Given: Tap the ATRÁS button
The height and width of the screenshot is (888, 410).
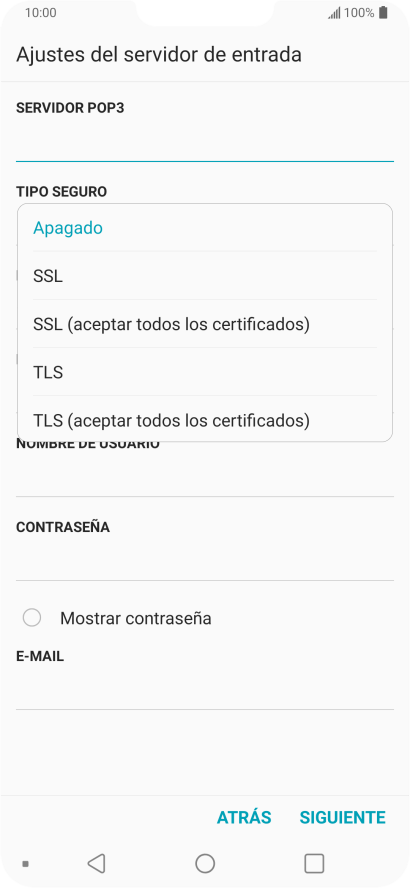Looking at the screenshot, I should click(x=244, y=817).
